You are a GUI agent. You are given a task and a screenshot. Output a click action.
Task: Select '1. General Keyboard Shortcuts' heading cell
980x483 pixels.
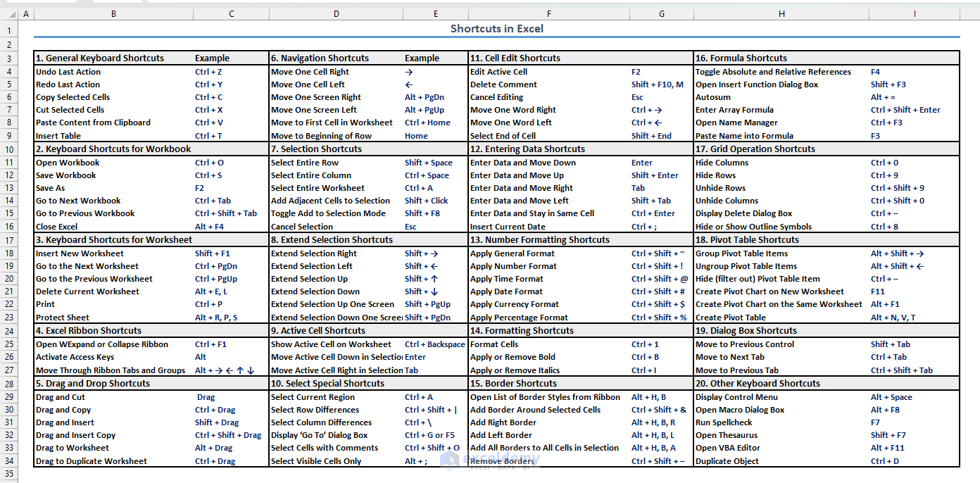tap(113, 58)
